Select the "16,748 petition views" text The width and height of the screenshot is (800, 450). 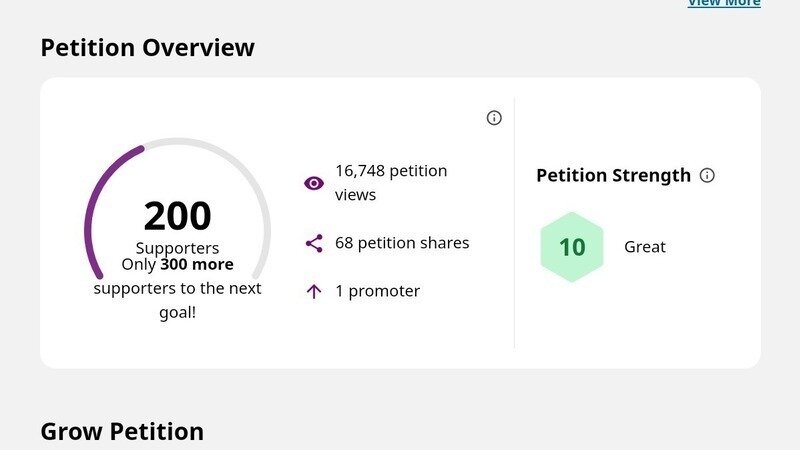coord(391,183)
